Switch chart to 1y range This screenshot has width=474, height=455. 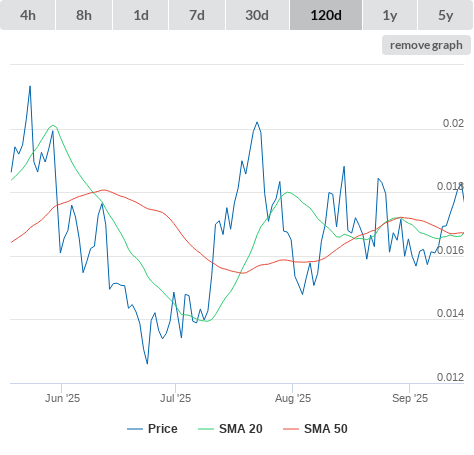390,15
